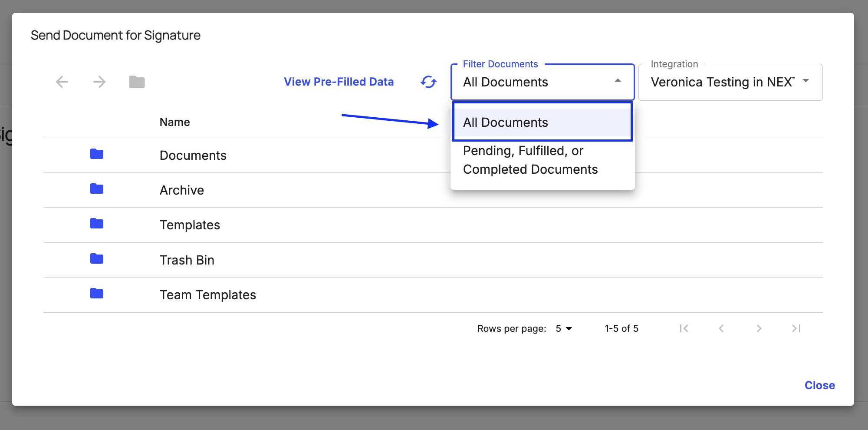Open the Integration dropdown
Screen dimensions: 868x430
click(x=730, y=82)
